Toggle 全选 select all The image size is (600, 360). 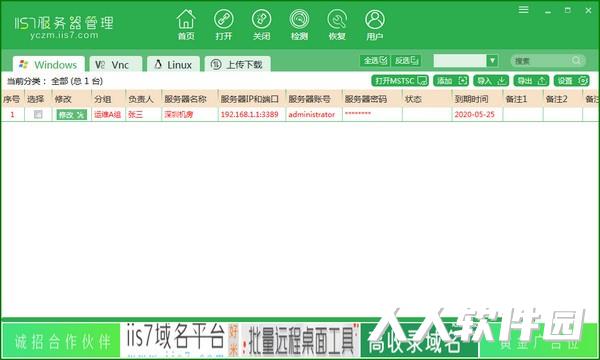coord(375,60)
